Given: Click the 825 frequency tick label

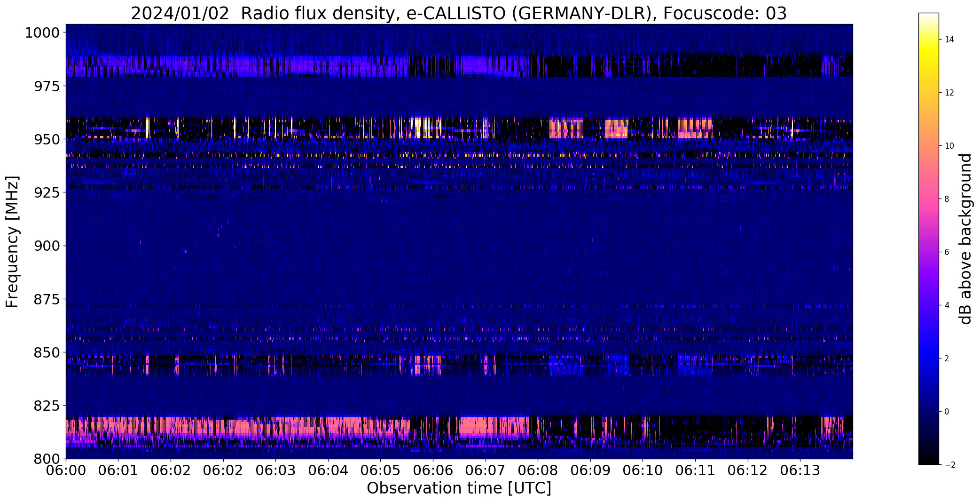Looking at the screenshot, I should 47,406.
